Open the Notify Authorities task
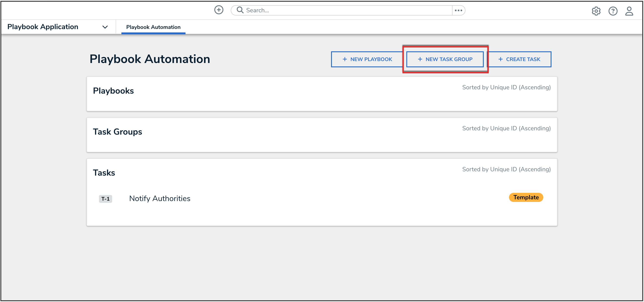The image size is (644, 302). (x=160, y=198)
